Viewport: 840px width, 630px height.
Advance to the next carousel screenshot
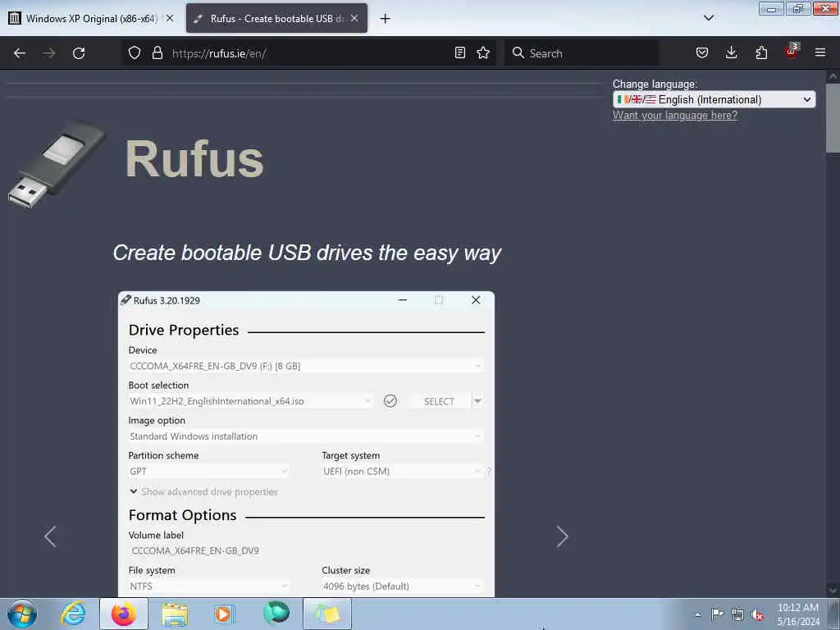562,536
